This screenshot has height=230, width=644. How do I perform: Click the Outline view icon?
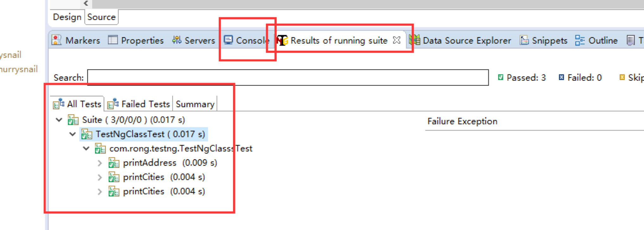pos(580,40)
